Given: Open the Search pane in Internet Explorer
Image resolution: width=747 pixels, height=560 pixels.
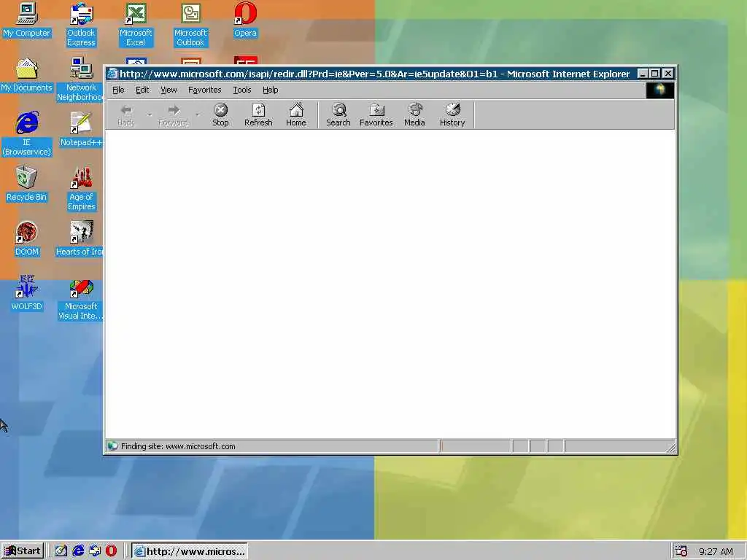Looking at the screenshot, I should coord(338,114).
